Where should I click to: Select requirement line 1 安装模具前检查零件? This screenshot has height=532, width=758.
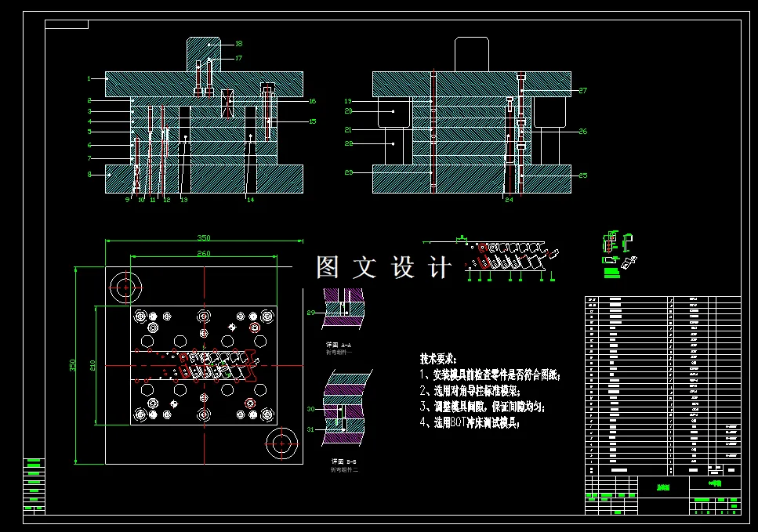(490, 375)
